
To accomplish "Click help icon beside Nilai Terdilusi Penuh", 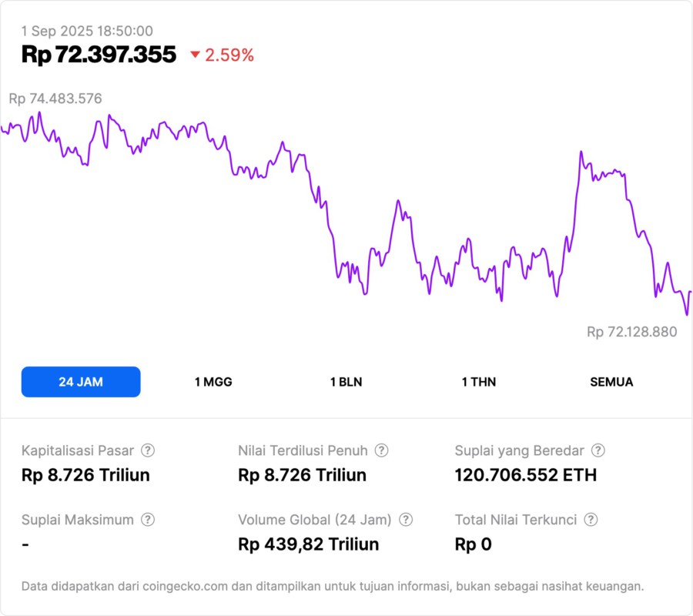I will pos(381,450).
